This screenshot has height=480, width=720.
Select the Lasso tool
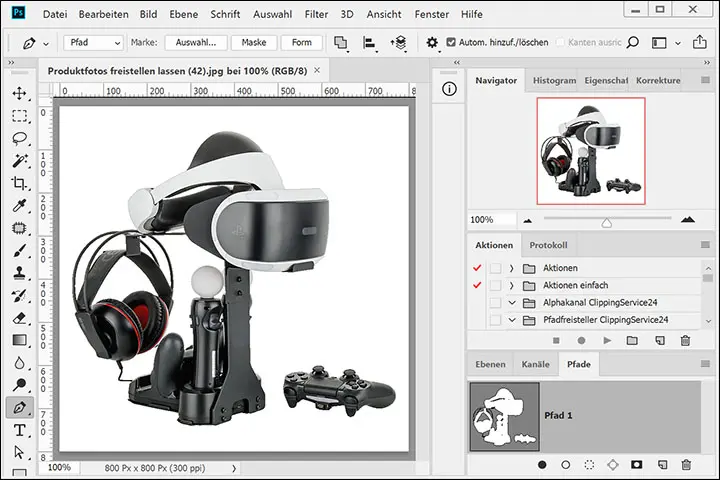[x=19, y=138]
